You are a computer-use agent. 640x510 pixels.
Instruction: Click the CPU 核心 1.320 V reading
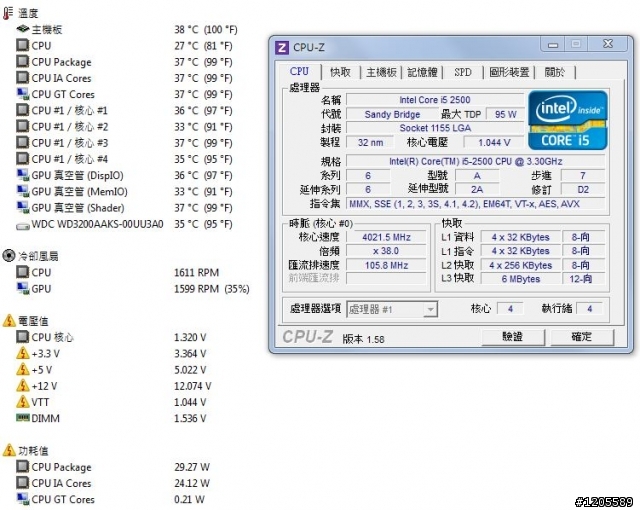coord(190,337)
